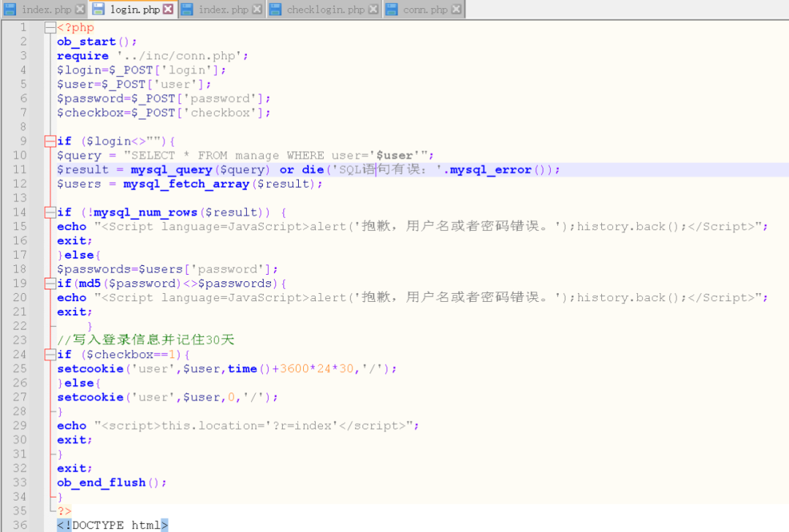The height and width of the screenshot is (532, 789).
Task: Click ob_end_flush on line 33
Action: pyautogui.click(x=101, y=483)
